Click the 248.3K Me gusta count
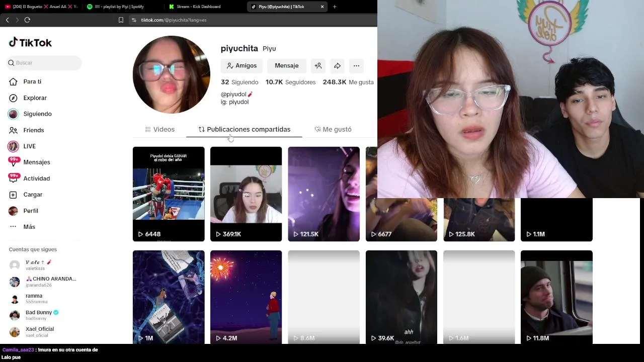Image resolution: width=644 pixels, height=362 pixels. pyautogui.click(x=348, y=82)
